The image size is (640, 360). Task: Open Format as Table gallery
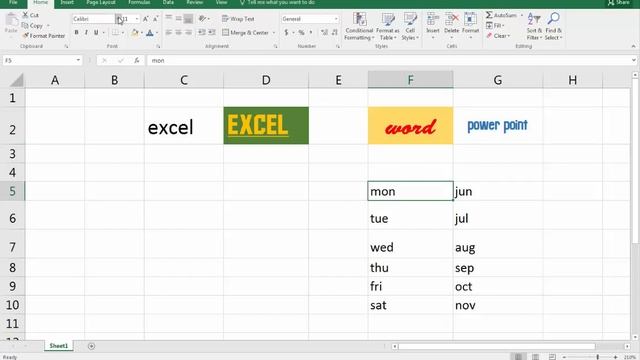(387, 26)
